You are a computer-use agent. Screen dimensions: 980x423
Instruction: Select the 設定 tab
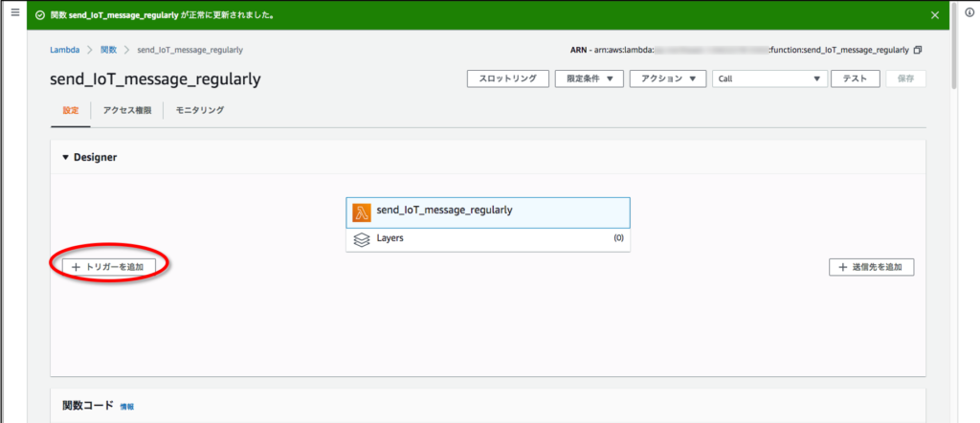[x=71, y=111]
